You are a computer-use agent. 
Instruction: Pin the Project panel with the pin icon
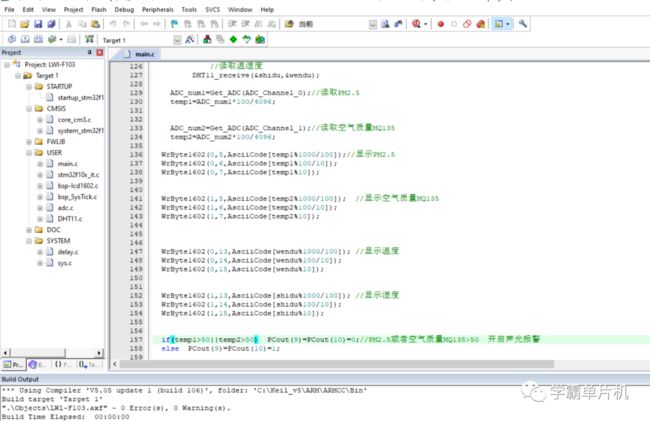[x=89, y=52]
